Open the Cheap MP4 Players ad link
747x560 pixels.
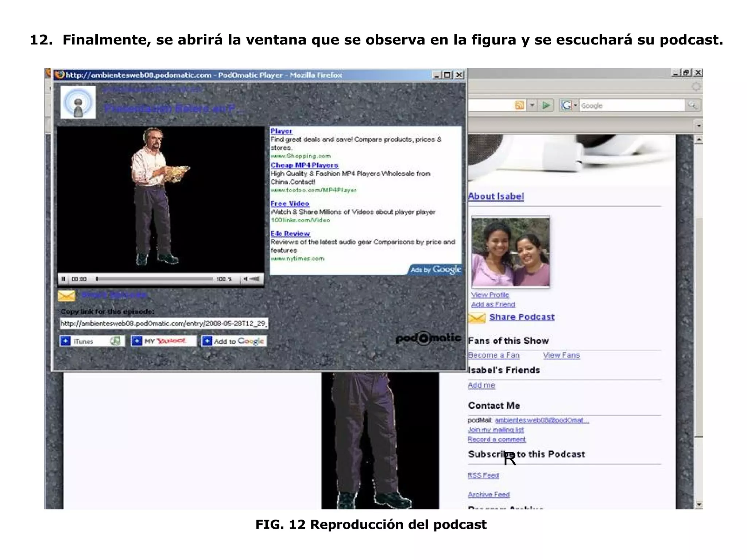click(304, 165)
